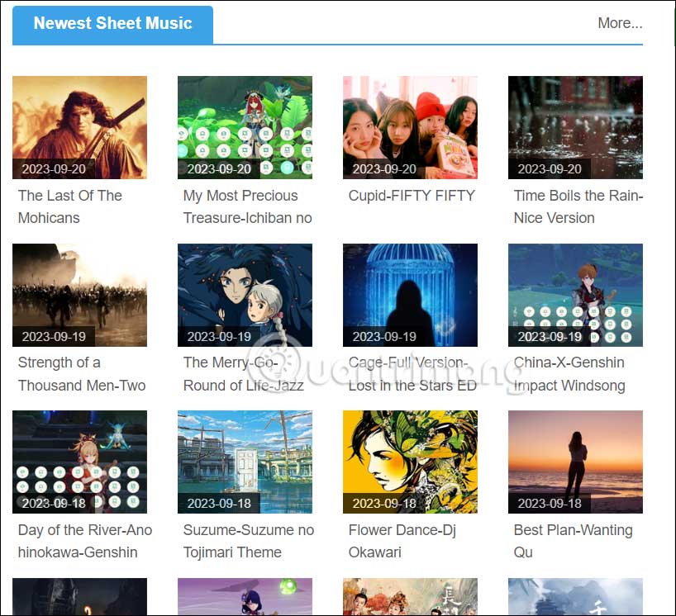Click the China-X-Genshin Impact Windsong link
This screenshot has height=616, width=676.
tap(567, 373)
